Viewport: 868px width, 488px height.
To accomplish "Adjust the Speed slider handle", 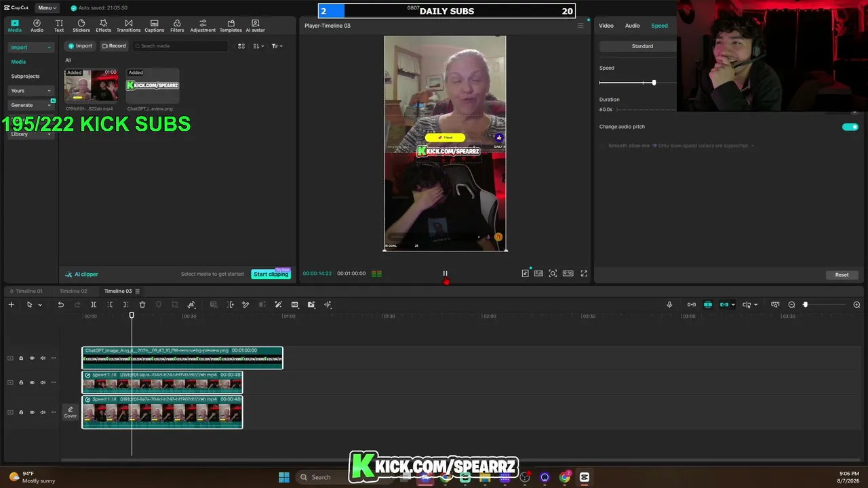I will pyautogui.click(x=654, y=83).
